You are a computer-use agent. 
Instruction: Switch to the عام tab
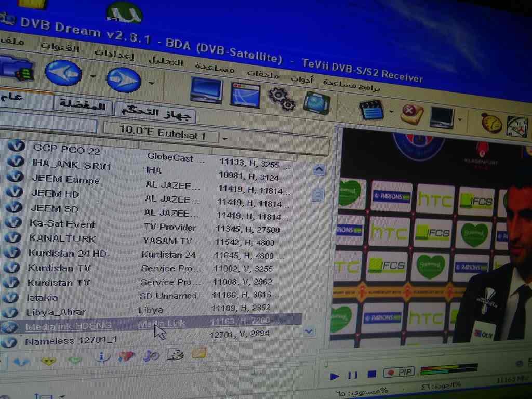pos(25,98)
